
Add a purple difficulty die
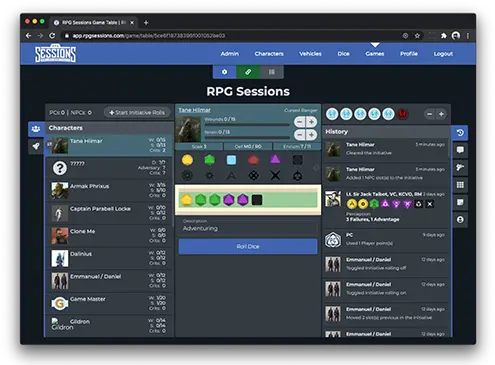click(x=275, y=160)
